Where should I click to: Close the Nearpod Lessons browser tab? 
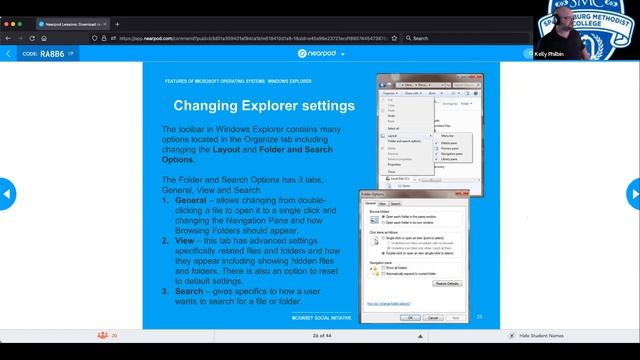[x=105, y=24]
